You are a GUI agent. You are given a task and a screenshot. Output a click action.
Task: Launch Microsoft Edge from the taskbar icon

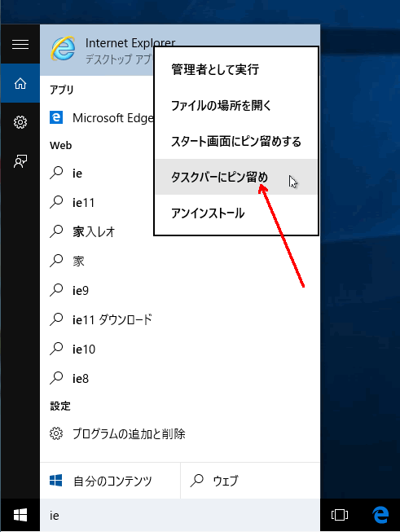click(x=380, y=515)
